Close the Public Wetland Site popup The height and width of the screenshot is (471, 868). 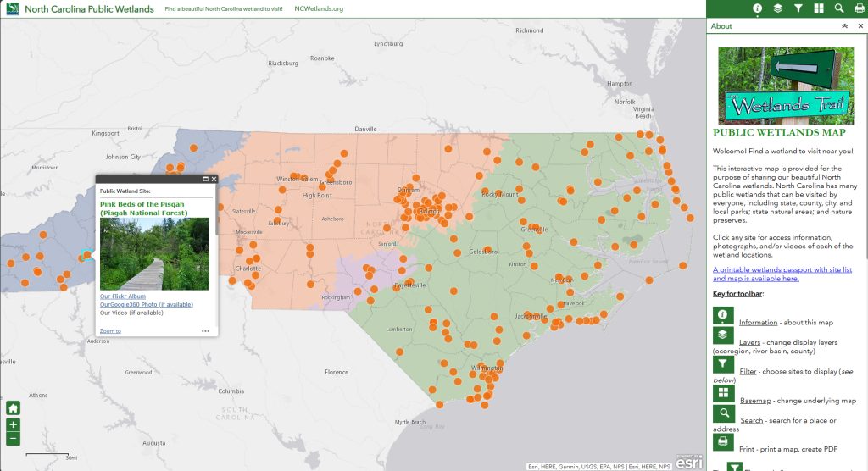tap(214, 179)
